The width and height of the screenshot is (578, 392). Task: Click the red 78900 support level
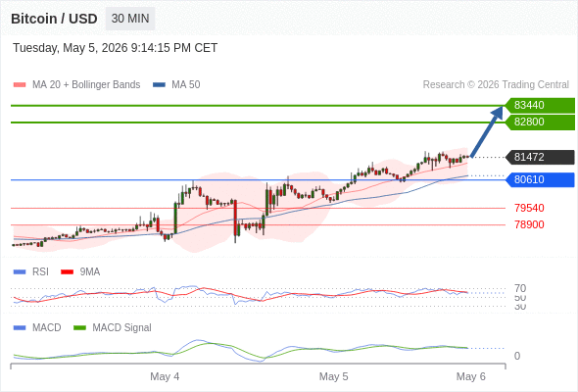529,224
